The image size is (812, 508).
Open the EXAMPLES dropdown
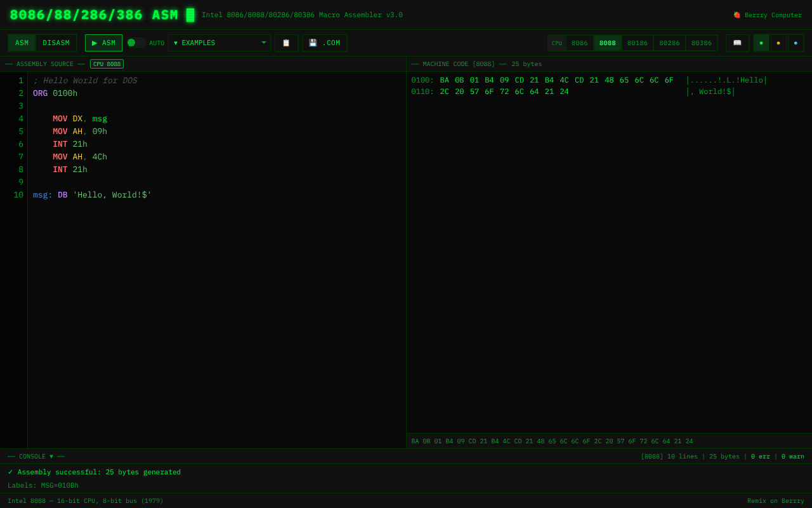(219, 43)
